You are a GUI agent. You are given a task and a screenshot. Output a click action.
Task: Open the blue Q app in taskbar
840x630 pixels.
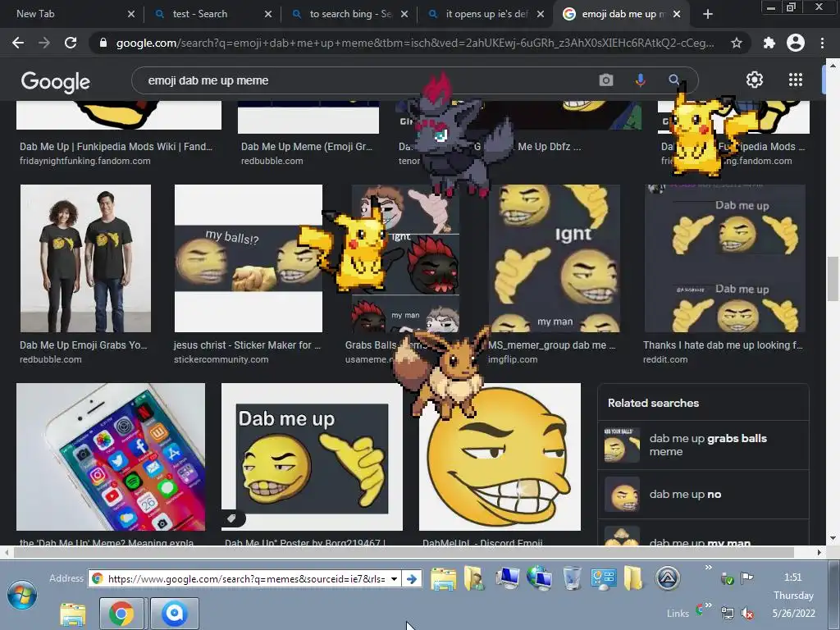click(x=175, y=614)
